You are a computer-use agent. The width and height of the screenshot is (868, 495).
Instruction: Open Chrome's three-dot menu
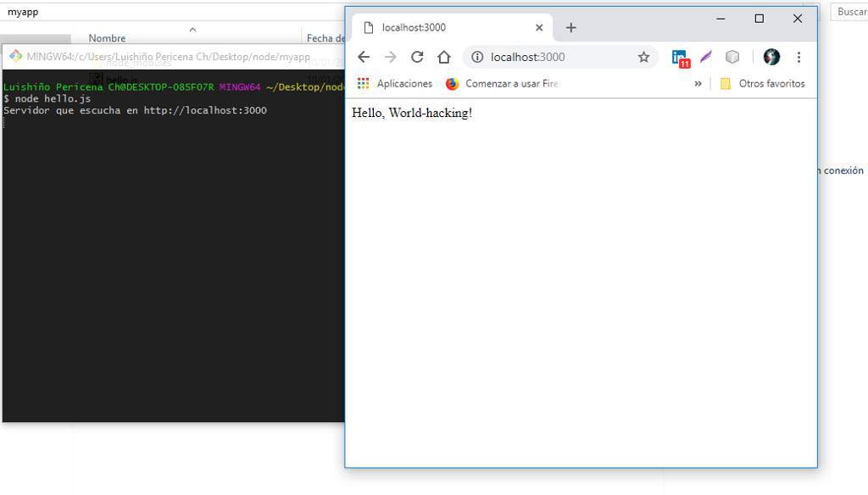click(x=798, y=57)
